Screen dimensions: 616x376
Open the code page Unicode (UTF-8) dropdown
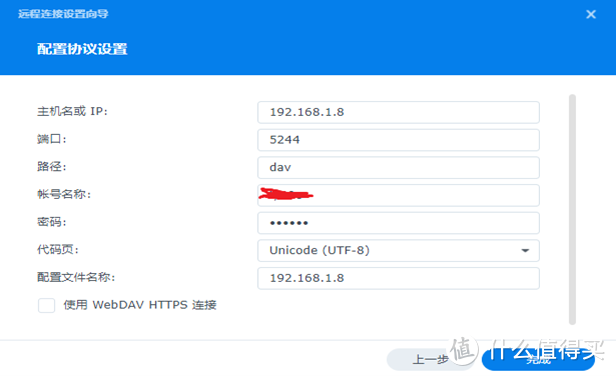pos(398,251)
